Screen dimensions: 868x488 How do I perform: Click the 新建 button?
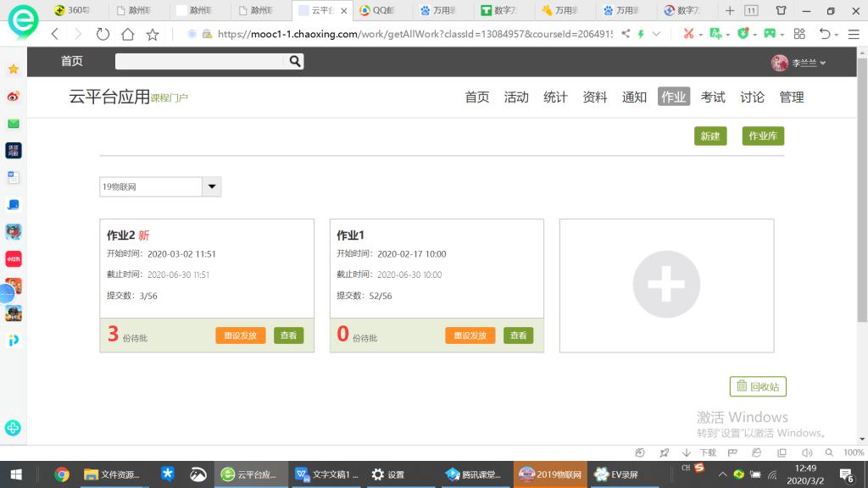(x=709, y=136)
